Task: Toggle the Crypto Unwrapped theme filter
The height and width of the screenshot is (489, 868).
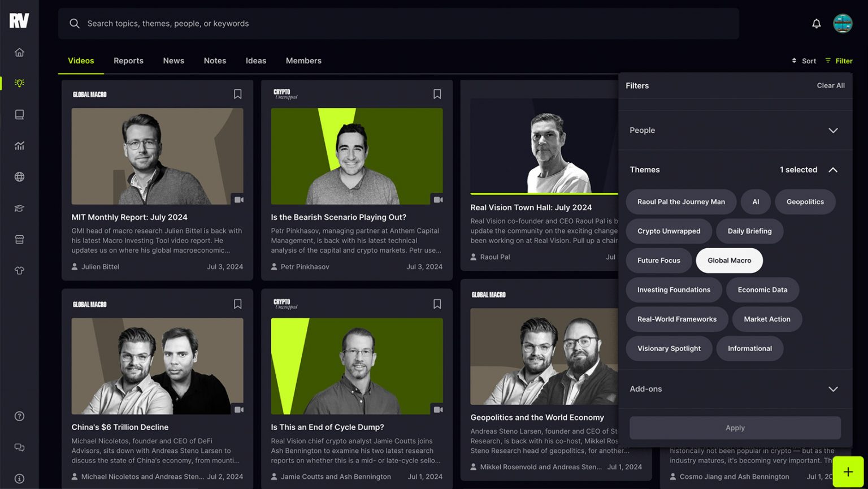Action: (x=669, y=231)
